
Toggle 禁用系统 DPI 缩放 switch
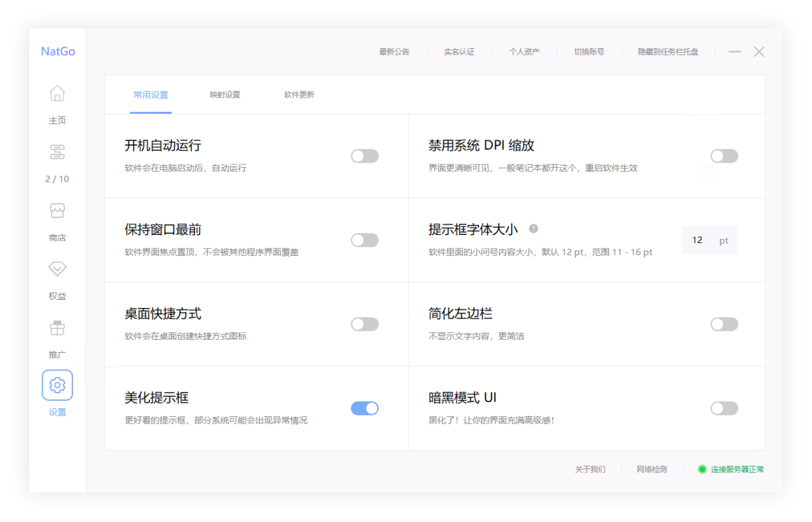(x=724, y=156)
